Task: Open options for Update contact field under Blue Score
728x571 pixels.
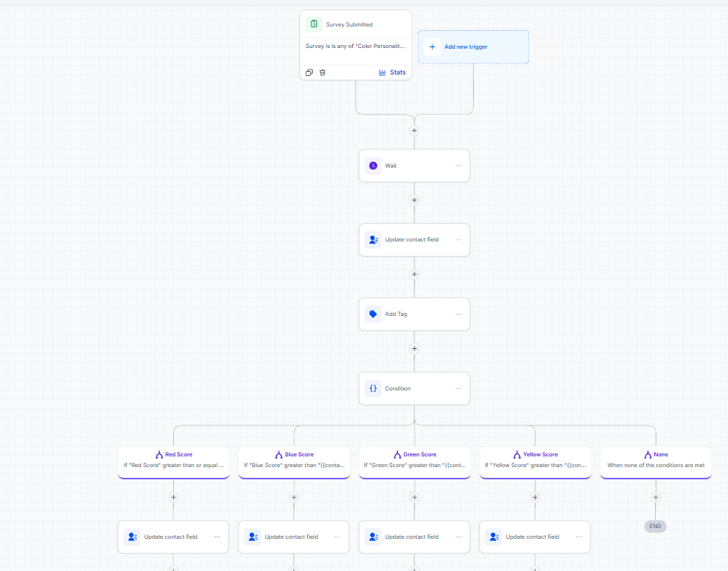Action: pyautogui.click(x=338, y=537)
